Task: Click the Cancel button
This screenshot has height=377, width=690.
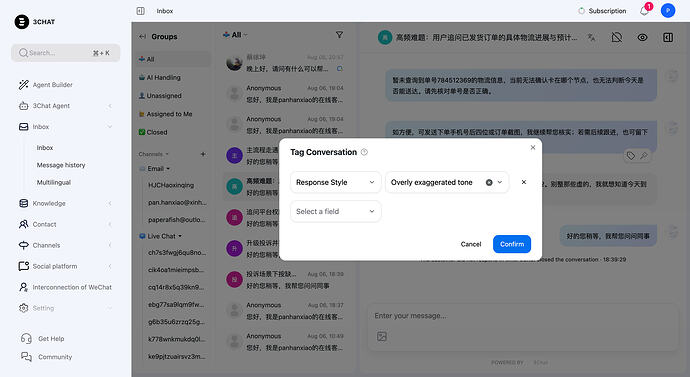Action: click(x=471, y=244)
